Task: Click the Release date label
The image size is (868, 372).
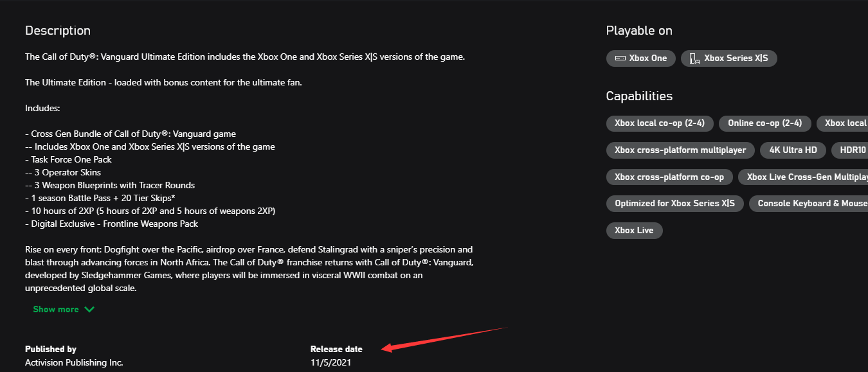Action: pyautogui.click(x=336, y=350)
